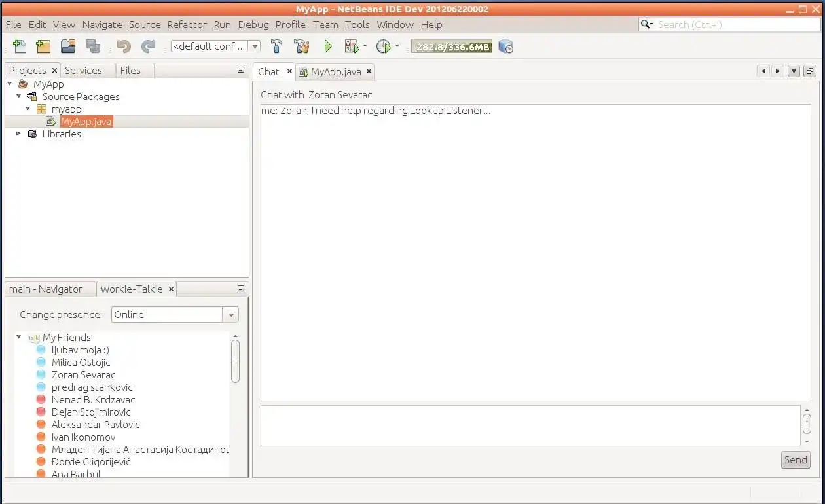This screenshot has width=825, height=504.
Task: Select MyApp.java in the Projects tree
Action: [x=86, y=121]
